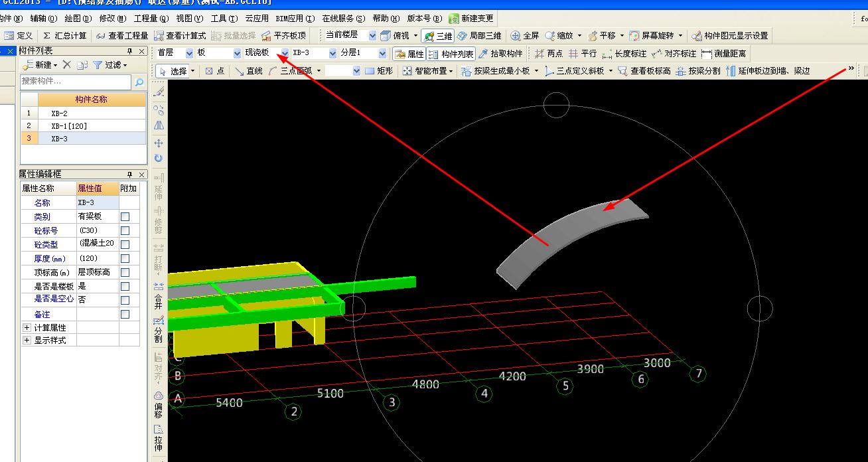Click search magnifier in component list
This screenshot has height=462, width=868.
coord(139,82)
